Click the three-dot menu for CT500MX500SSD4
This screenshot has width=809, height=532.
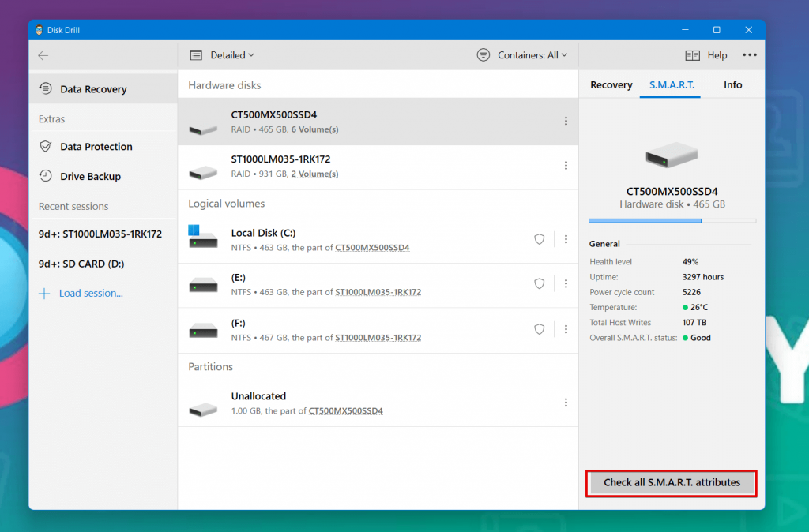click(x=566, y=121)
